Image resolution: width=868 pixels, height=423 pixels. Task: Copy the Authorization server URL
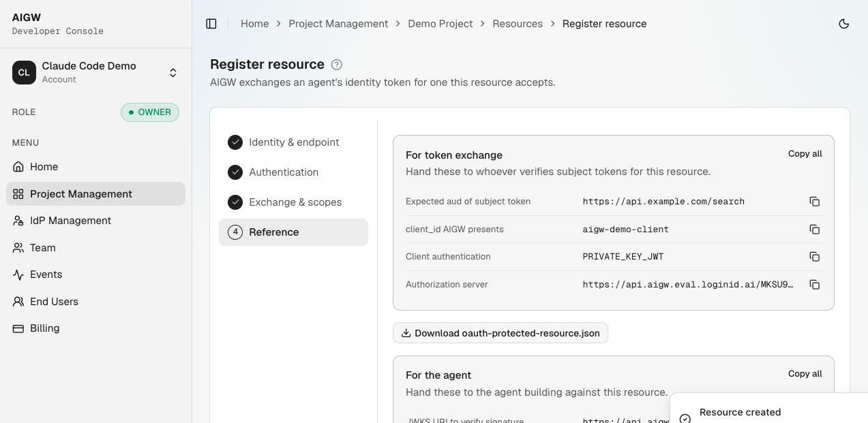pos(814,285)
